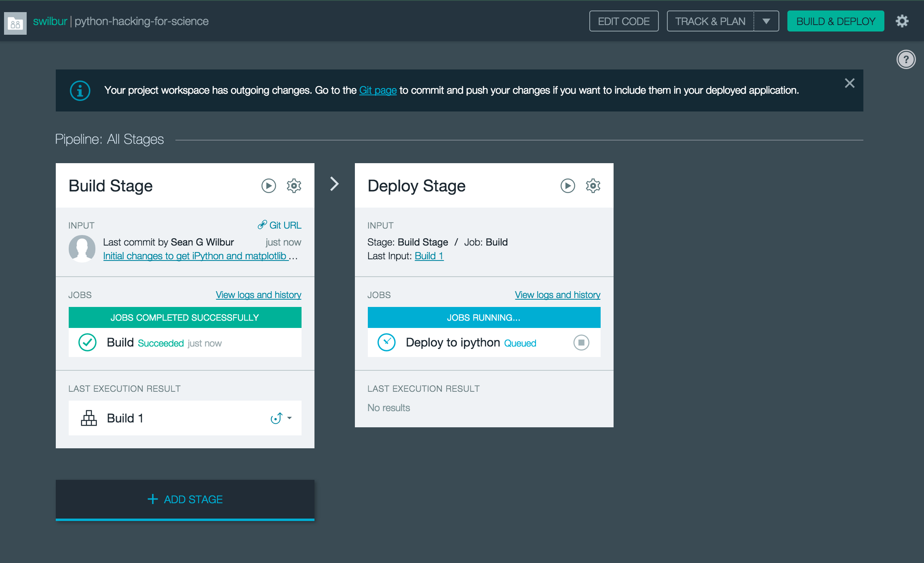Open Deploy Stage configuration gear
Image resolution: width=924 pixels, height=563 pixels.
593,186
